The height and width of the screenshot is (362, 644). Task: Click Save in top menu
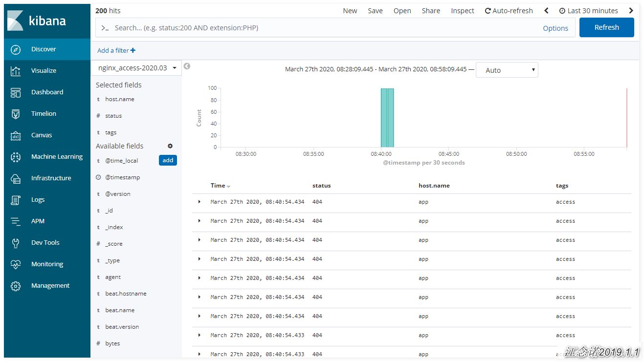[375, 11]
